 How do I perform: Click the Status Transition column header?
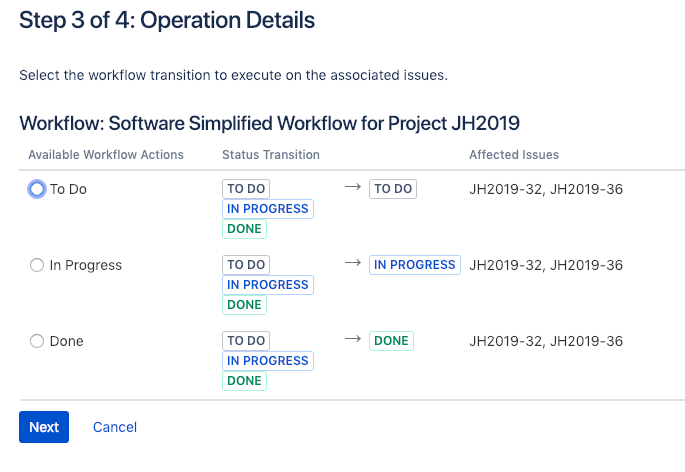point(271,155)
